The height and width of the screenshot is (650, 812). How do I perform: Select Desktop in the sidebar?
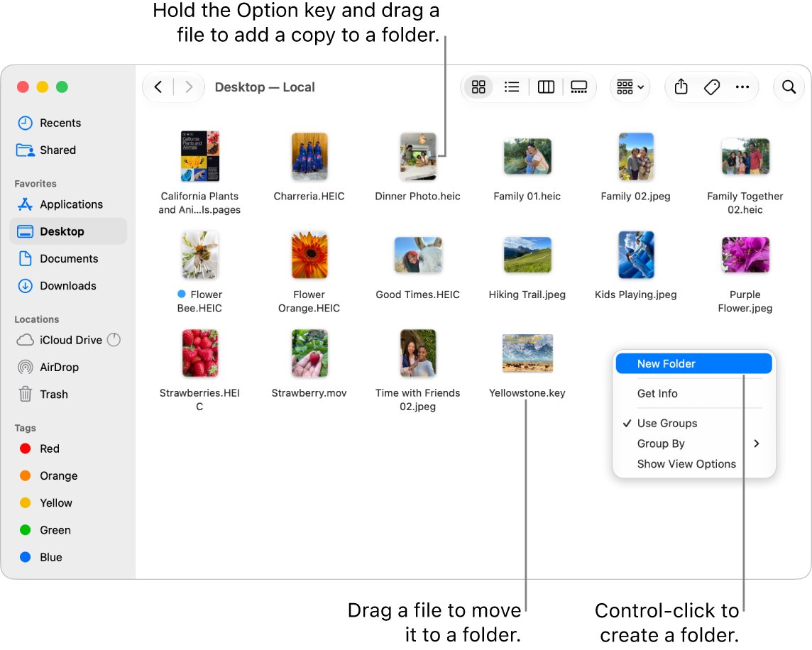(x=68, y=231)
